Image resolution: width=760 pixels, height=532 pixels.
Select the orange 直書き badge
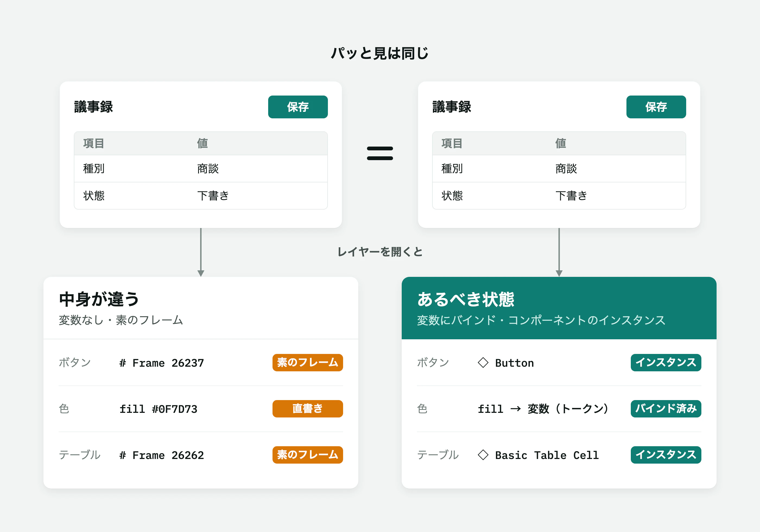pos(308,408)
